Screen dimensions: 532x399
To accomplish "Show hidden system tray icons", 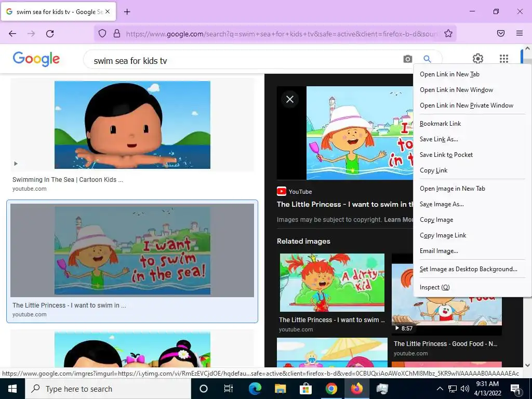I will (440, 389).
